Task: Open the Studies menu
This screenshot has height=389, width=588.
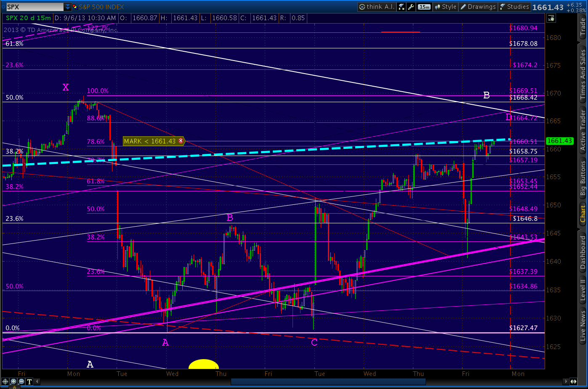Action: (x=514, y=7)
